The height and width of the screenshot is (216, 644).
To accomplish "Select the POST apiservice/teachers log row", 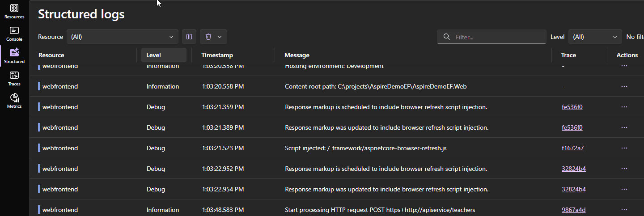I will [x=379, y=210].
